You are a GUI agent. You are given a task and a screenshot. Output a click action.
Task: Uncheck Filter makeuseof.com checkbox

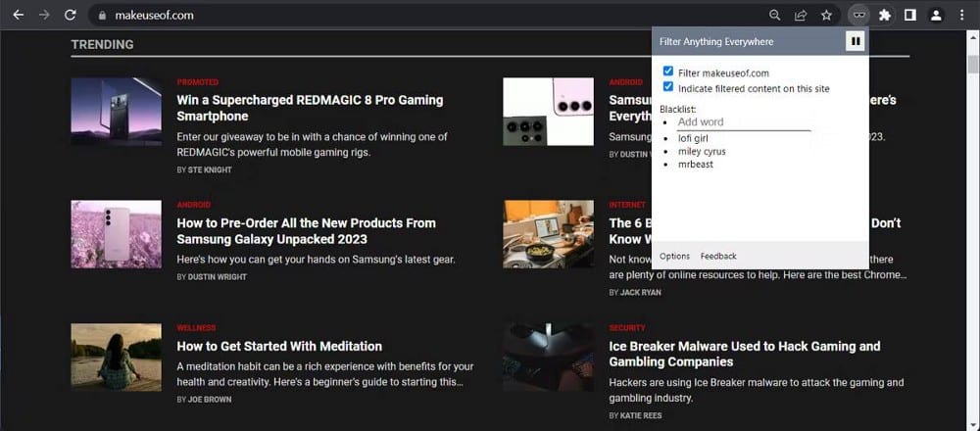tap(668, 72)
